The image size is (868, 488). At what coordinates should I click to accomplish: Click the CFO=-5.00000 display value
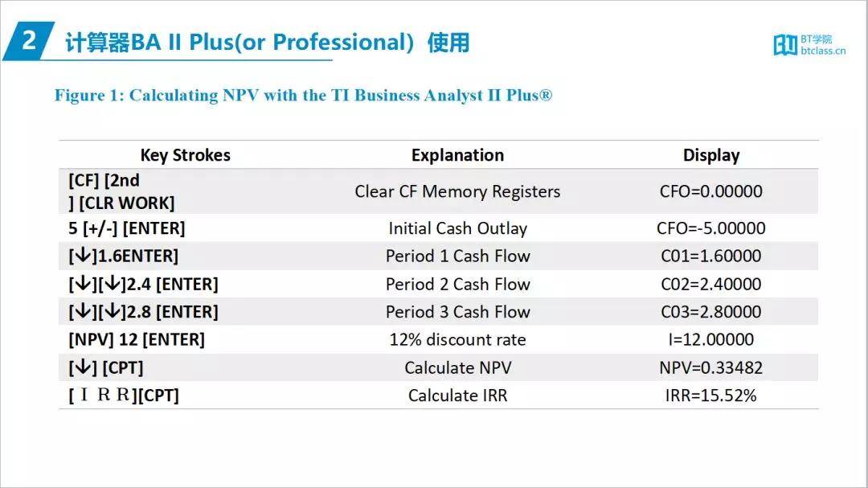711,228
